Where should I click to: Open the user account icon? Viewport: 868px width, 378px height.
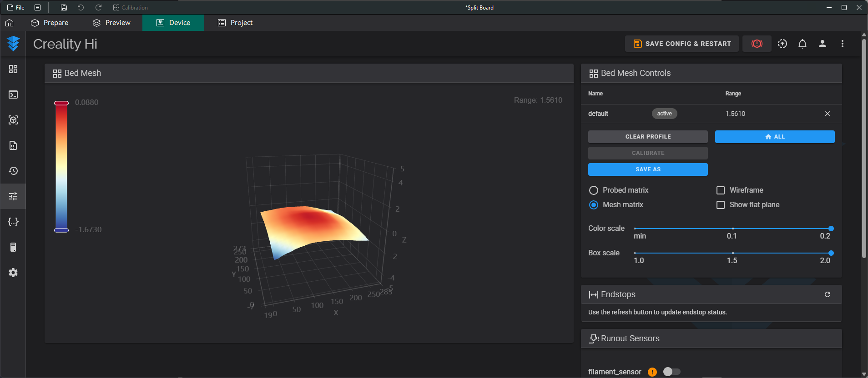pos(823,44)
